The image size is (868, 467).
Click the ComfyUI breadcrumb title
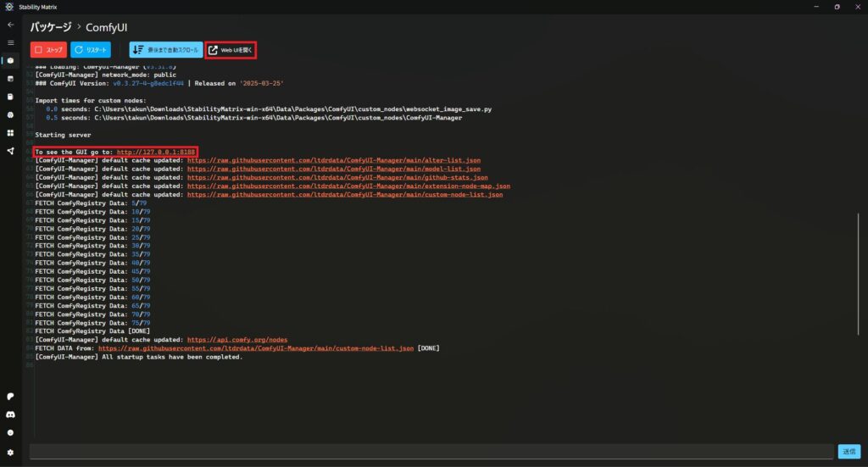pos(106,27)
